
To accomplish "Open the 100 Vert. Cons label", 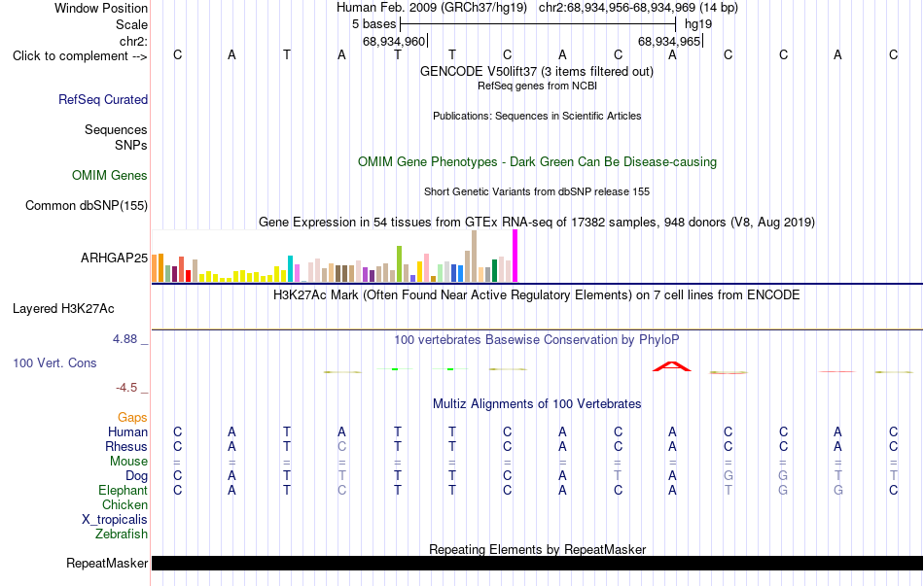I will 54,362.
